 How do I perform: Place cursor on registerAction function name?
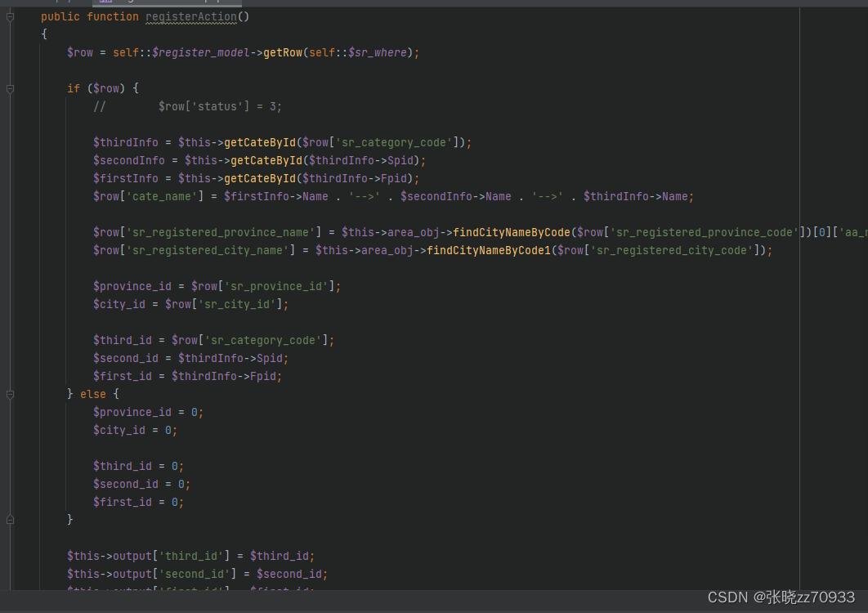point(191,17)
